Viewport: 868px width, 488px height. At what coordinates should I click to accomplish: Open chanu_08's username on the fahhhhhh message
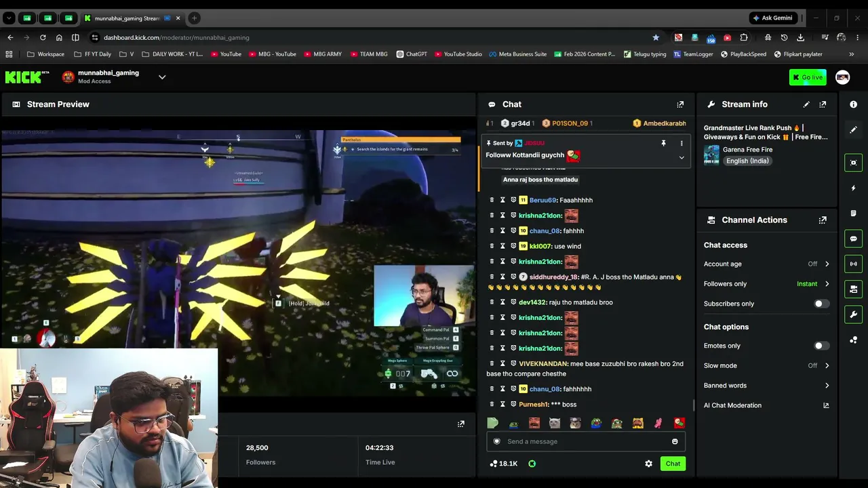click(x=545, y=389)
